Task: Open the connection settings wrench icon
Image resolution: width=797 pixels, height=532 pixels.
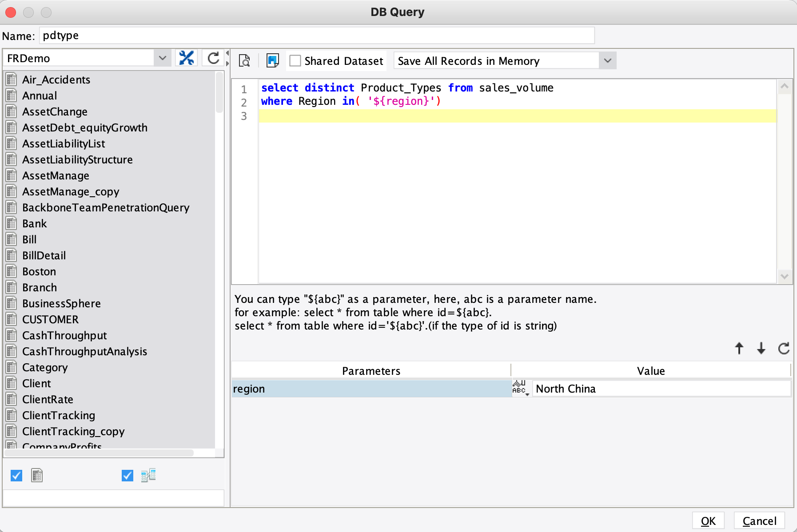Action: tap(187, 58)
